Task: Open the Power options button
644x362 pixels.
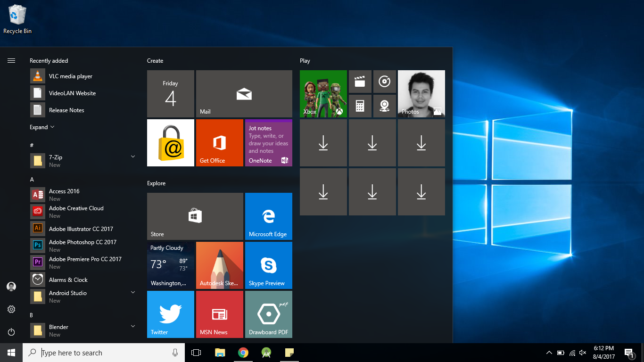Action: [11, 332]
